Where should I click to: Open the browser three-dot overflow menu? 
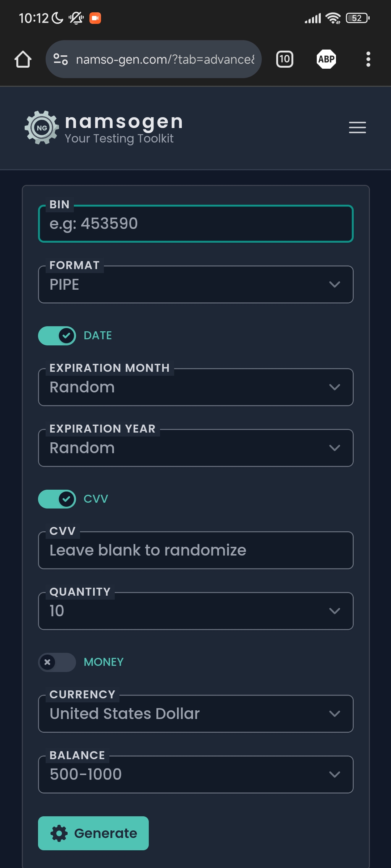click(368, 59)
